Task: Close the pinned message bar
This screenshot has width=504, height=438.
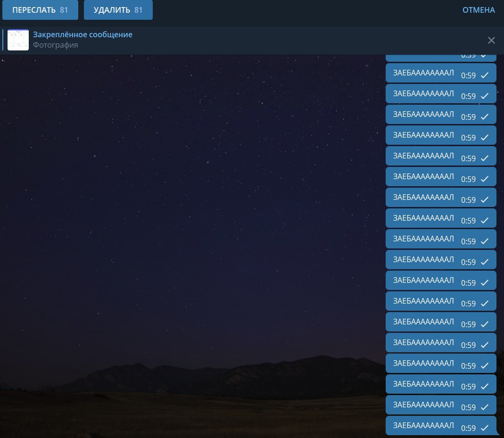Action: pyautogui.click(x=491, y=40)
